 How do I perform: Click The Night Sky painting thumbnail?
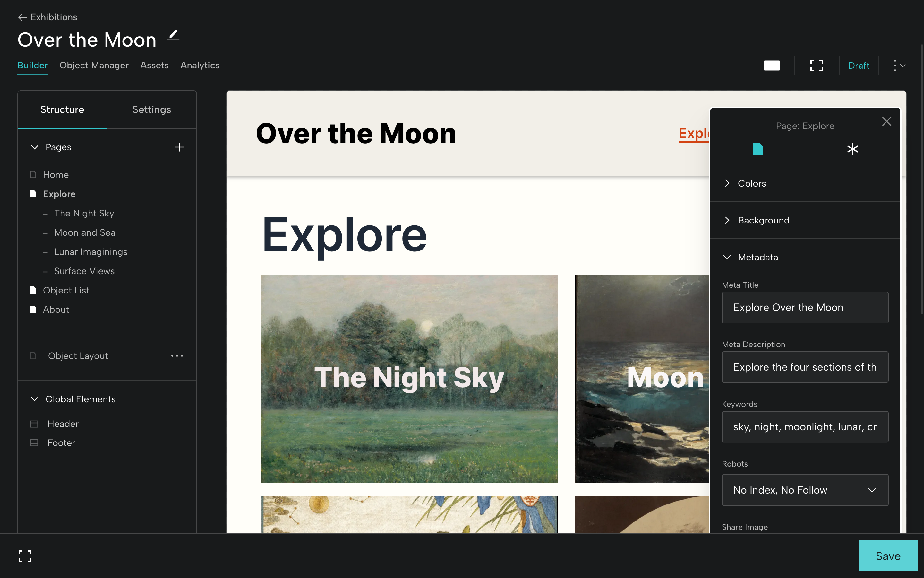[x=409, y=379]
